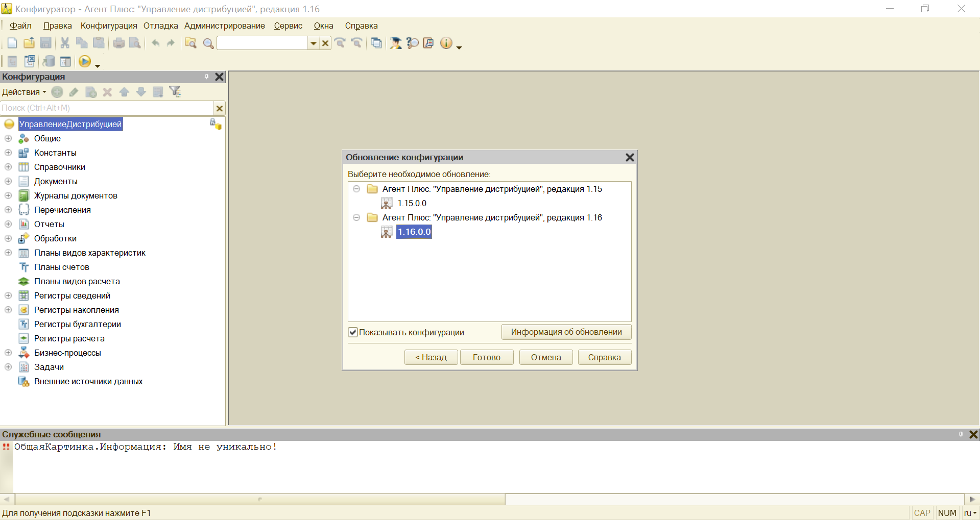Viewport: 980px width, 520px height.
Task: Open the Окна menu
Action: (x=323, y=26)
